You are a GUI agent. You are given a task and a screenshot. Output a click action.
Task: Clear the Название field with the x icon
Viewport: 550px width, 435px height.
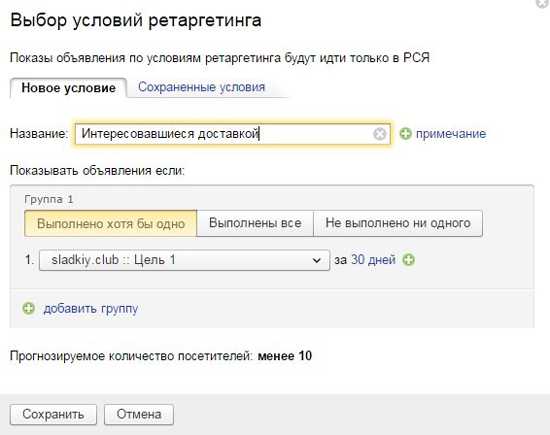coord(379,134)
